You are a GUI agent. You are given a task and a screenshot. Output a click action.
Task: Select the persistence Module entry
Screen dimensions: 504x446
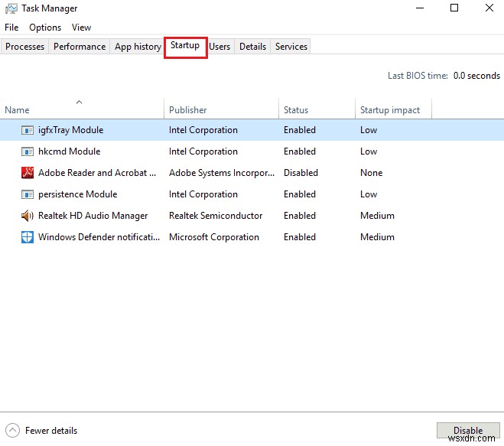tap(77, 194)
